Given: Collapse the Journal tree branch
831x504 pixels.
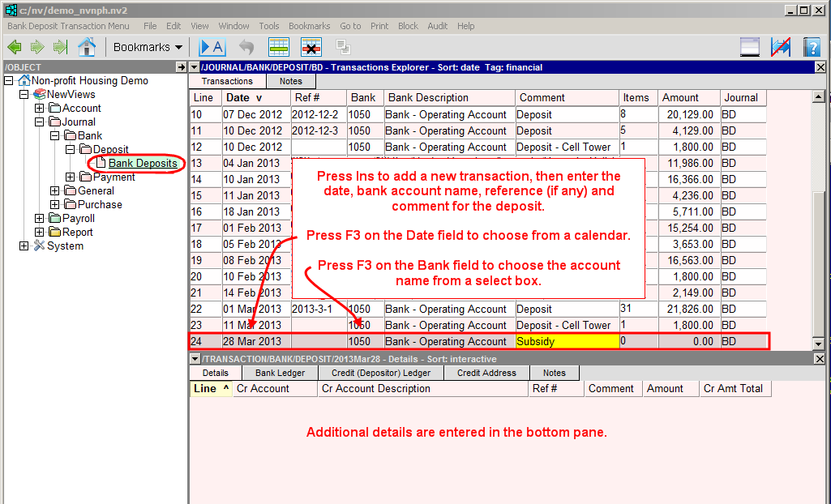Looking at the screenshot, I should 38,122.
